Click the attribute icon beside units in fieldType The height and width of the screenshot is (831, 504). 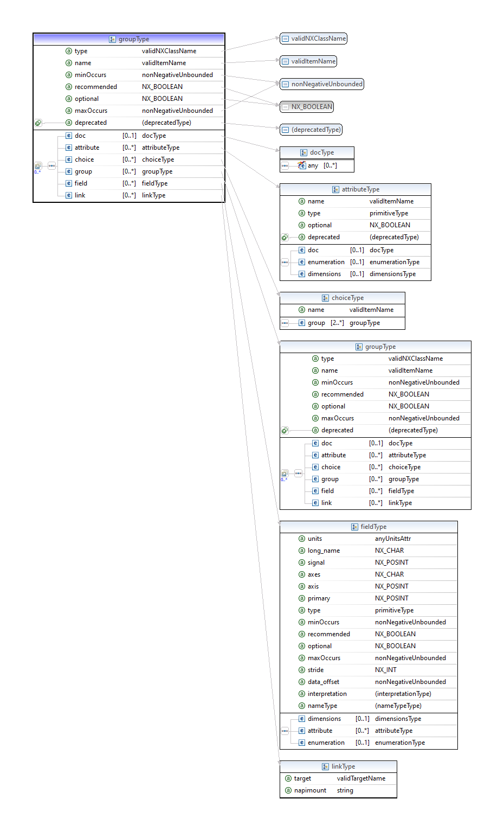pos(302,539)
